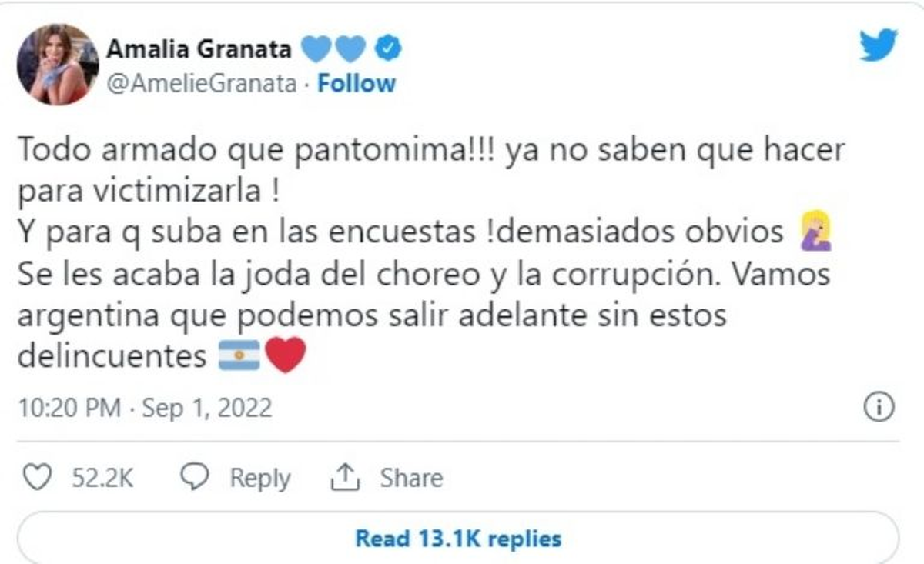The height and width of the screenshot is (564, 924).
Task: Click the blue verified badge
Action: point(387,50)
